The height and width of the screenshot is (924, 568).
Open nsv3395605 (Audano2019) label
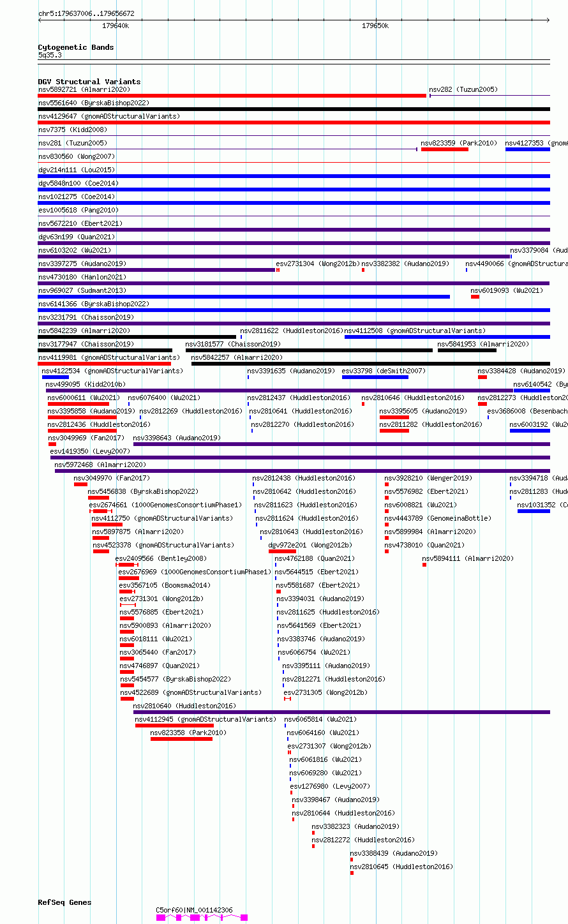[424, 412]
